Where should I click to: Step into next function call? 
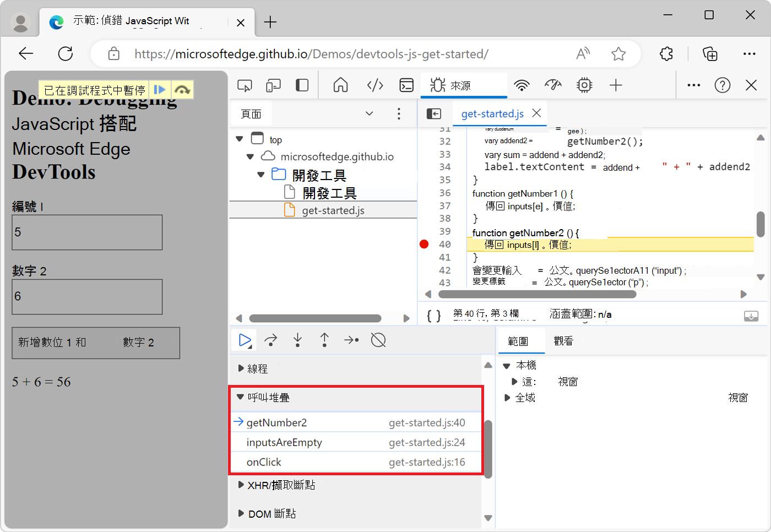297,340
